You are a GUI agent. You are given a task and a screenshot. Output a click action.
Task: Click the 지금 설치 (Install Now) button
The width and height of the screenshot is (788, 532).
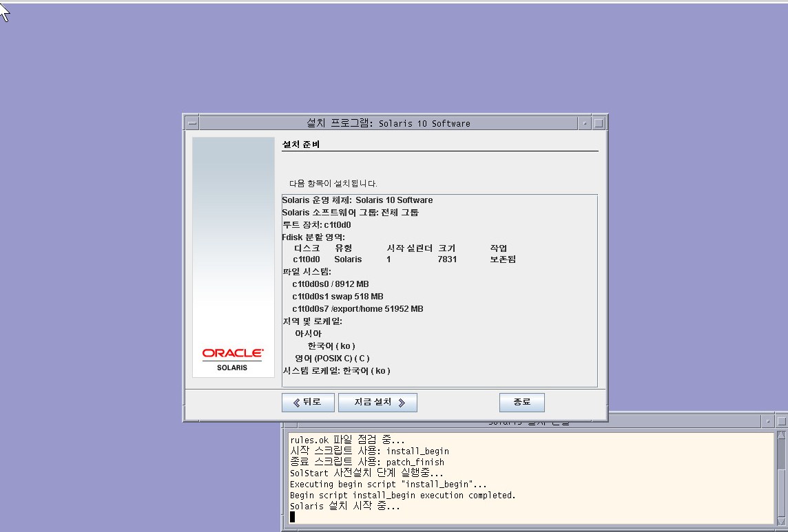[x=377, y=403]
